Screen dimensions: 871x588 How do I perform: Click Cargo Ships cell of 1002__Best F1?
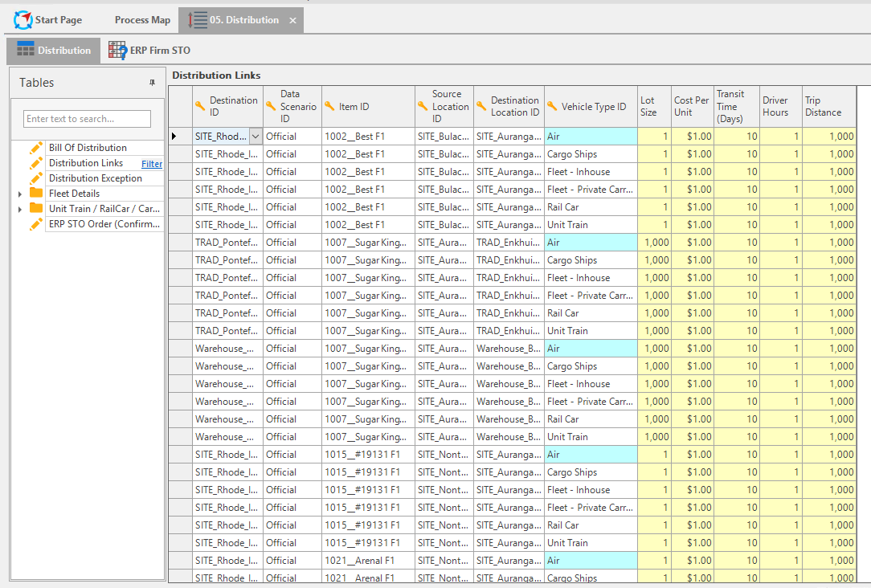(591, 153)
